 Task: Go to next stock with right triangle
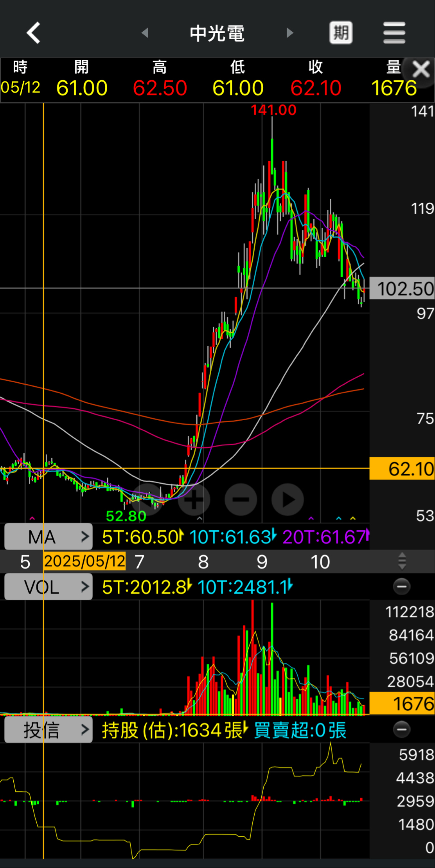289,33
